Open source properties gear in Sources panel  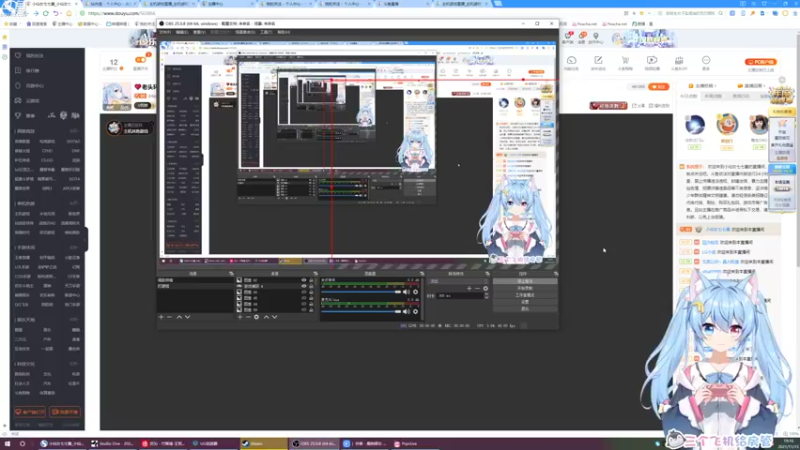pos(257,317)
